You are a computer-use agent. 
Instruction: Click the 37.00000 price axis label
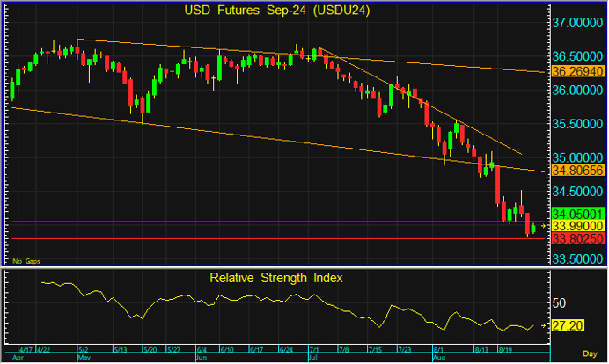[x=575, y=21]
